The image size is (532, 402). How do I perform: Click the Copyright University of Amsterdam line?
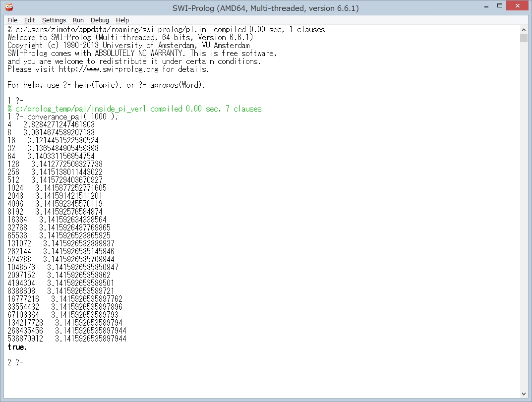pyautogui.click(x=128, y=45)
